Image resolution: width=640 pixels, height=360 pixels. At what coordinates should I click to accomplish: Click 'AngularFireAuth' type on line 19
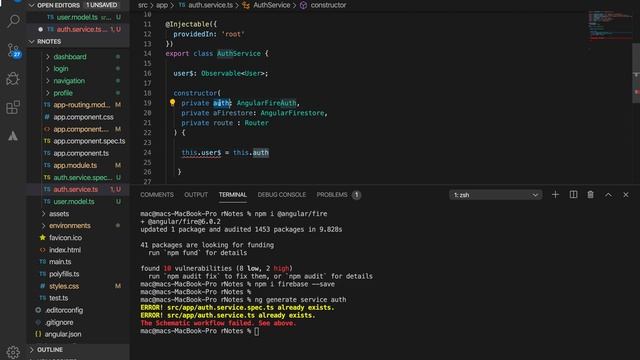[x=267, y=103]
